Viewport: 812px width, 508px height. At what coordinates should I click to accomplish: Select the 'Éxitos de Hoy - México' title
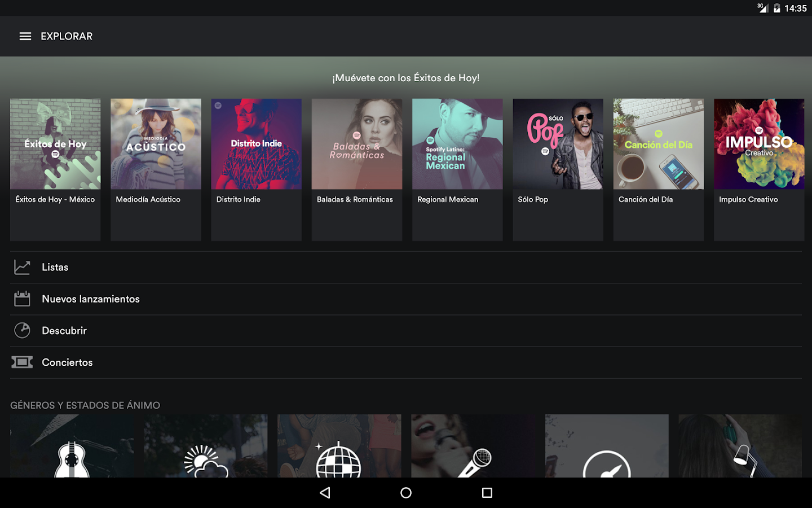coord(55,199)
